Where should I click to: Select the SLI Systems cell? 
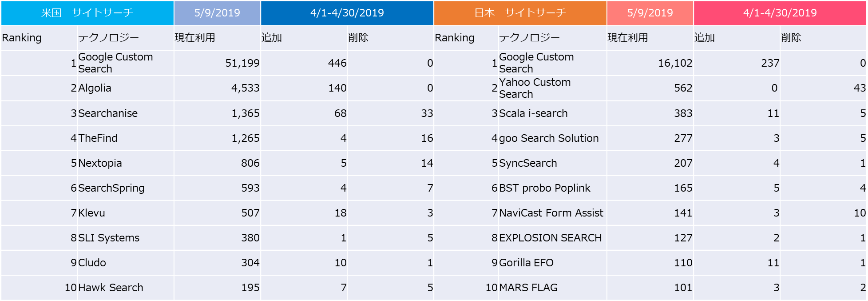[x=109, y=238]
